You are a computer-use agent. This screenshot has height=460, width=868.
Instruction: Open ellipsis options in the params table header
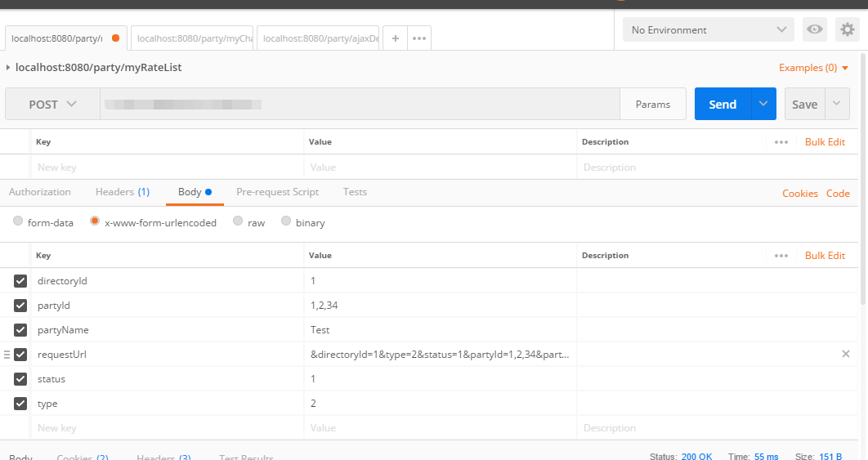click(x=781, y=142)
